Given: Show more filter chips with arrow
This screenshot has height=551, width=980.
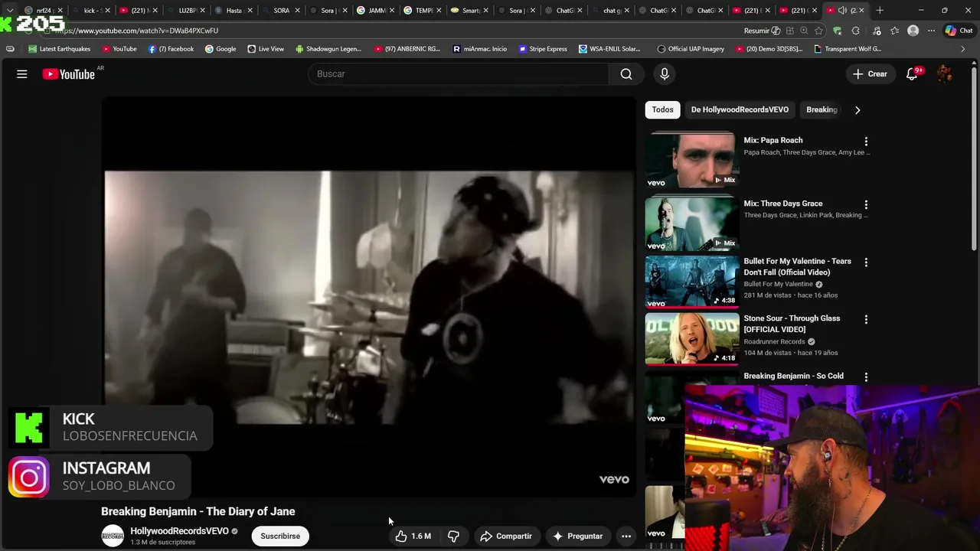Looking at the screenshot, I should [x=857, y=109].
